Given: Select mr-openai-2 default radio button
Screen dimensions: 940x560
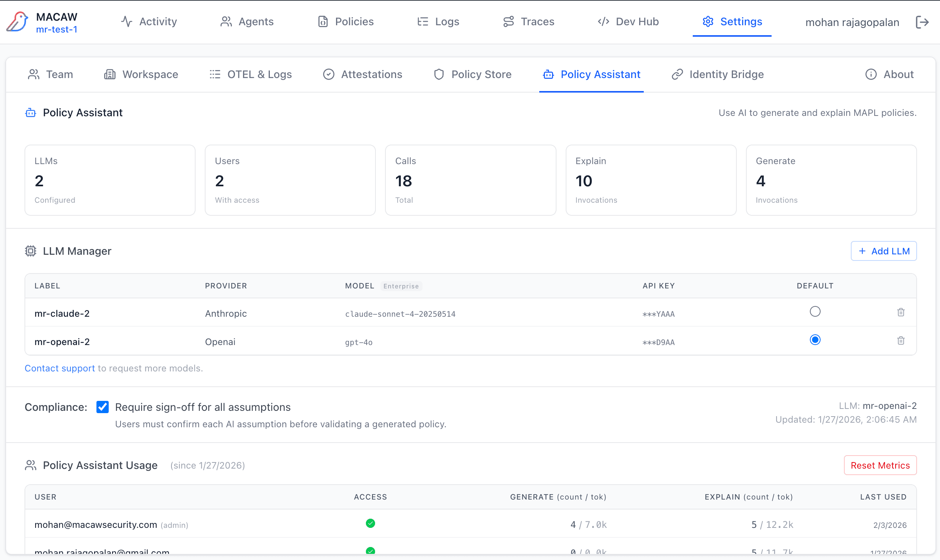Looking at the screenshot, I should point(815,340).
